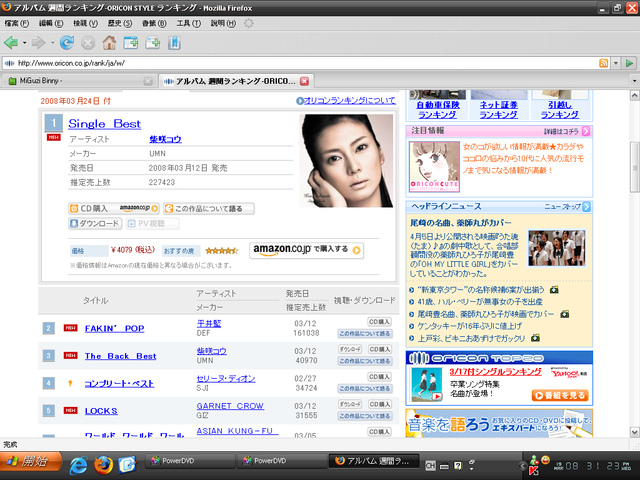Switch to the MiGuzi Binny tab

(76, 81)
